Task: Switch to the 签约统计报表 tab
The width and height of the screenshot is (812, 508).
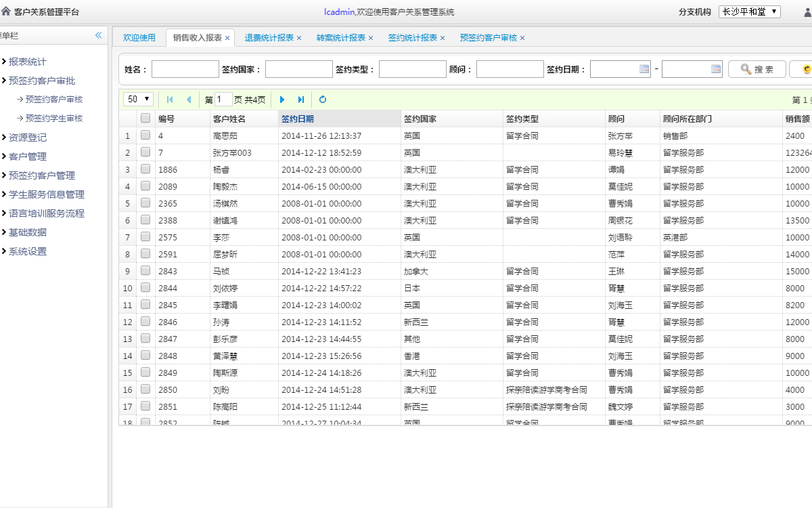Action: [x=412, y=38]
